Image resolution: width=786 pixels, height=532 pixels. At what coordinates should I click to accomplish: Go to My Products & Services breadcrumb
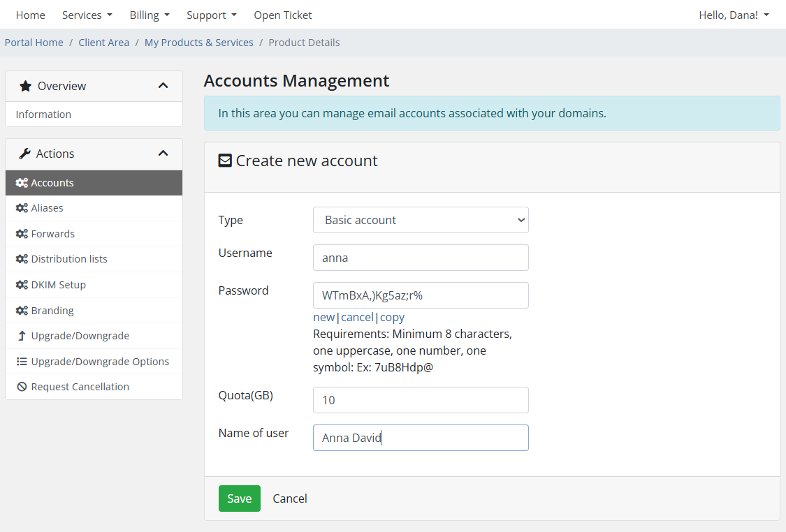click(199, 43)
